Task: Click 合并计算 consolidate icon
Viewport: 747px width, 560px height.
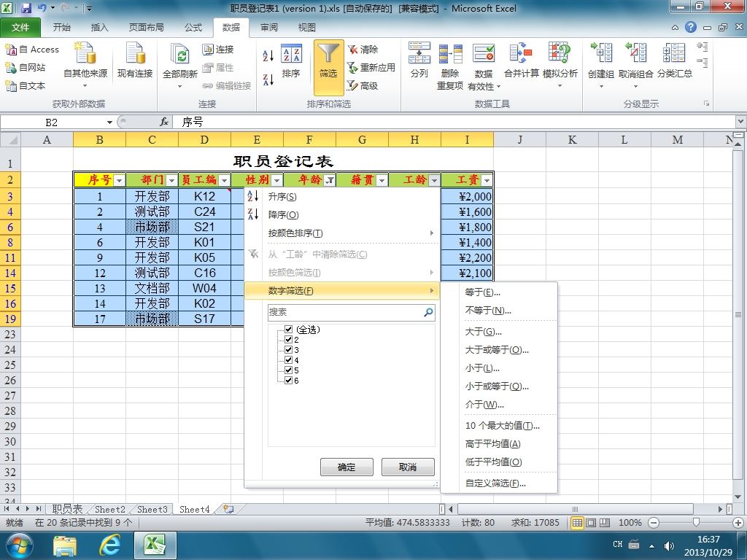Action: tap(521, 52)
